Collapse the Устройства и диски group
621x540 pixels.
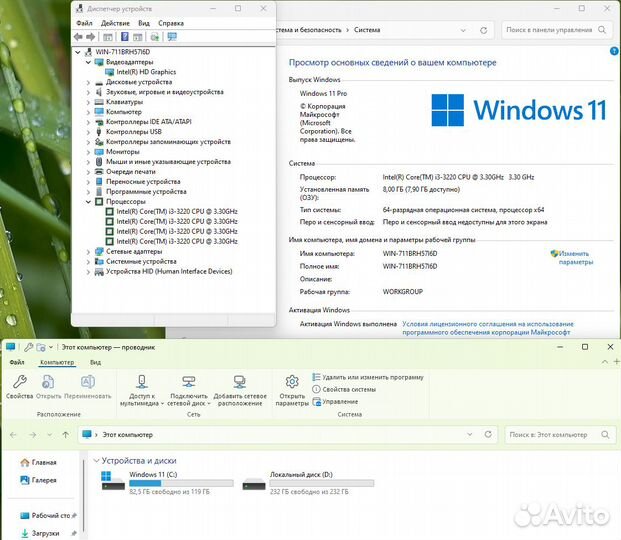(96, 461)
